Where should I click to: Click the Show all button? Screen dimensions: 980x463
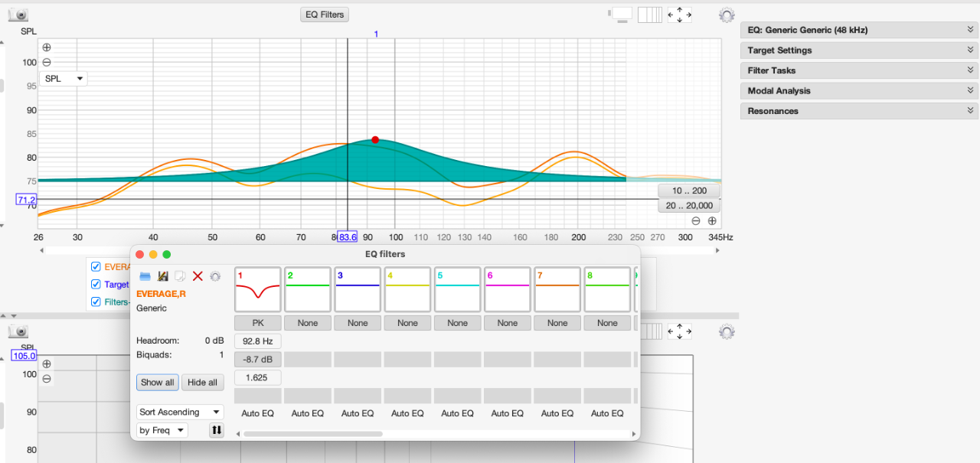point(158,383)
